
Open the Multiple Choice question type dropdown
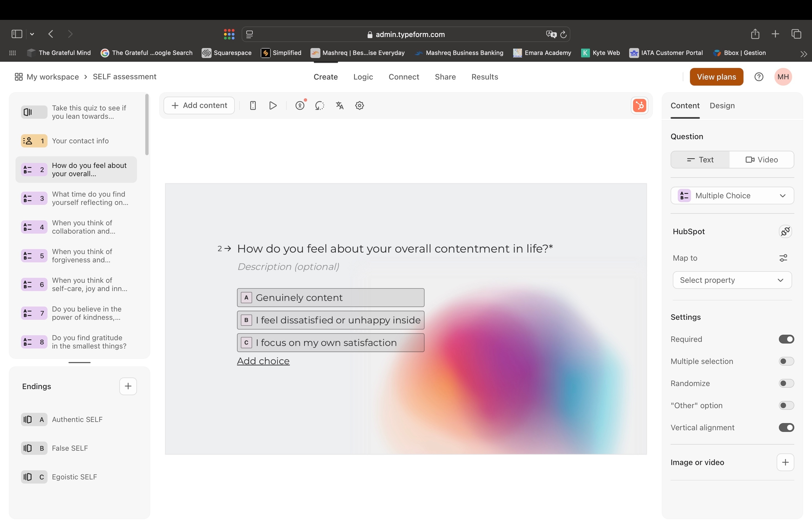(732, 196)
